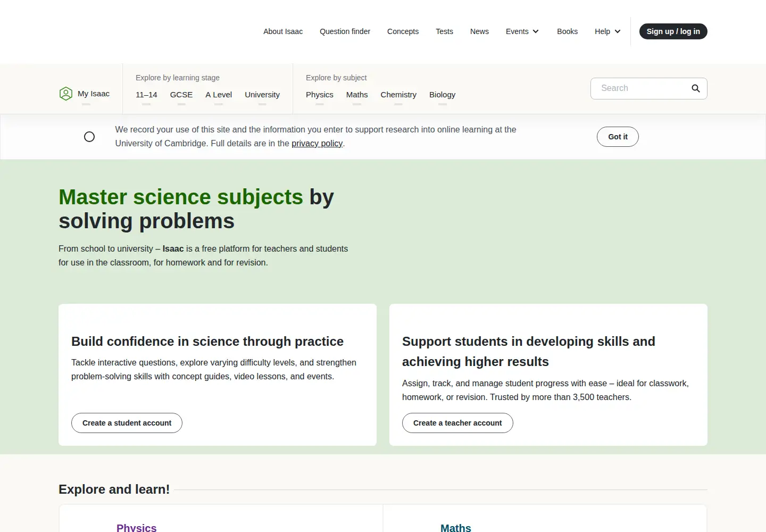The width and height of the screenshot is (766, 532).
Task: Open the privacy policy link
Action: [317, 144]
